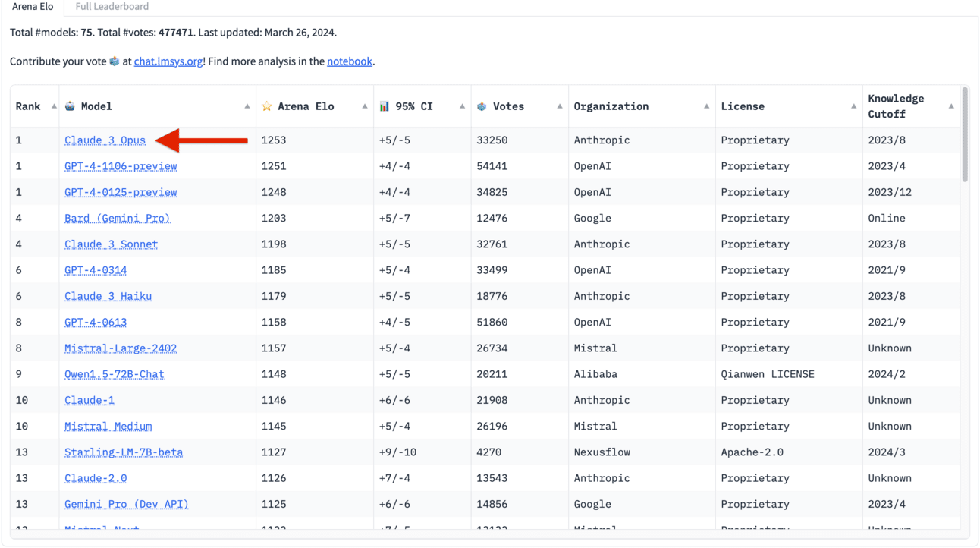980x548 pixels.
Task: Click the bar chart icon beside 95% CI
Action: [x=385, y=106]
